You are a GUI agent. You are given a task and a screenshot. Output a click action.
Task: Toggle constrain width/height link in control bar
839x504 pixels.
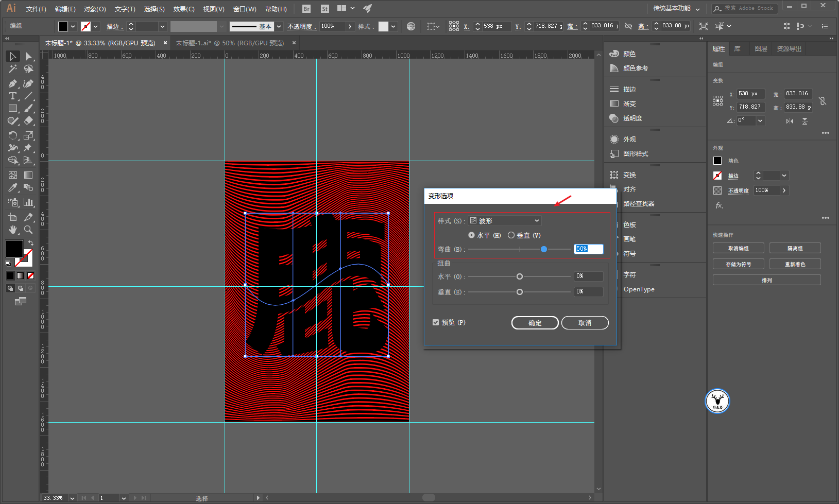click(x=628, y=26)
